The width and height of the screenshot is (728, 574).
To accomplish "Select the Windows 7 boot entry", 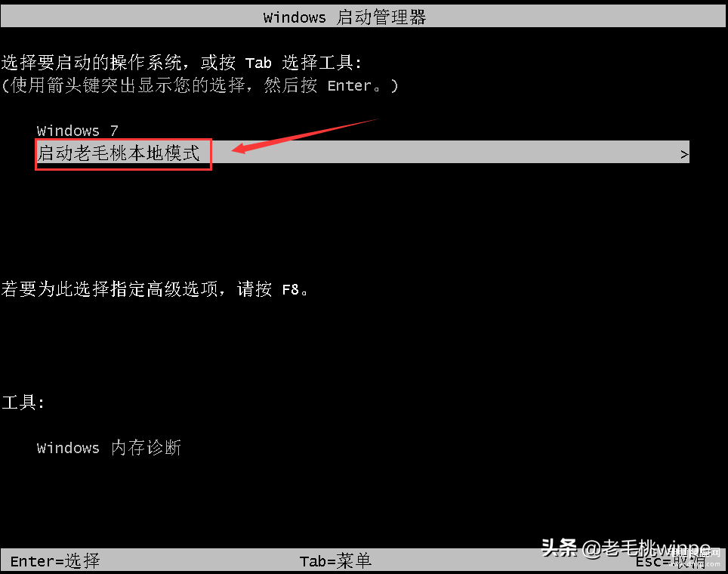I will [78, 131].
